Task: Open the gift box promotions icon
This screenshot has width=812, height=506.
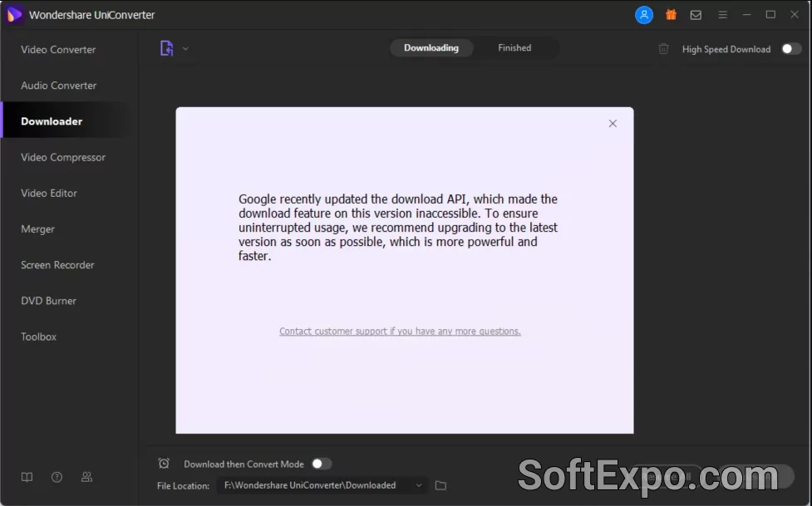Action: (671, 15)
